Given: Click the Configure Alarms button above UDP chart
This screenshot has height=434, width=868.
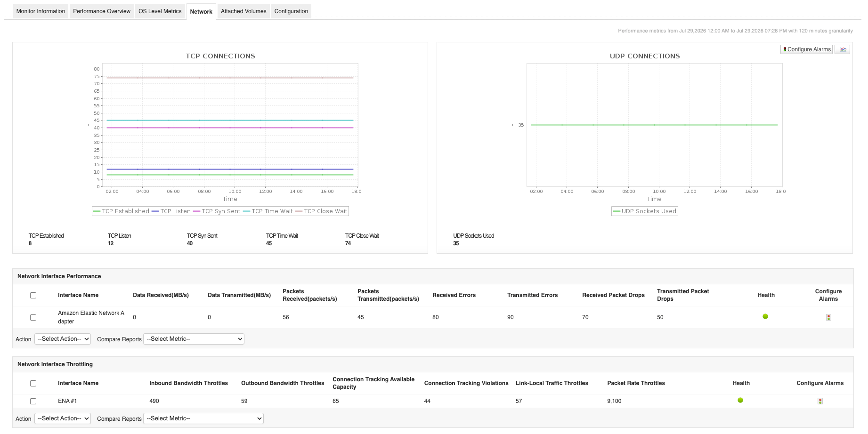Looking at the screenshot, I should [806, 49].
